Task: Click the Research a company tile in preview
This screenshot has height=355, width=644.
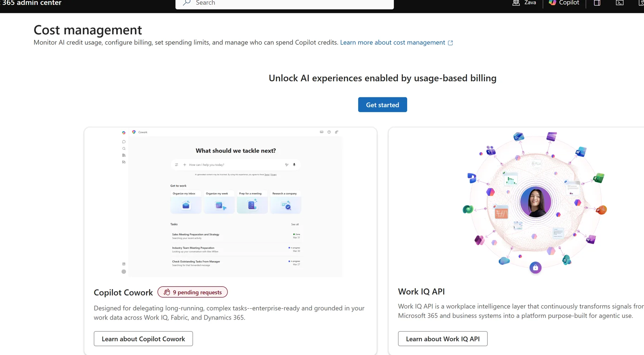Action: tap(286, 202)
